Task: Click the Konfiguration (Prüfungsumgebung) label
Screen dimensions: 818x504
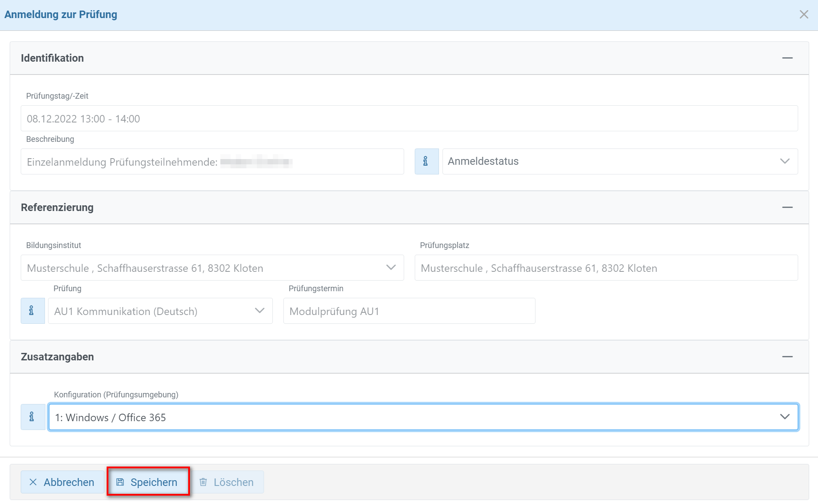Action: pos(116,395)
